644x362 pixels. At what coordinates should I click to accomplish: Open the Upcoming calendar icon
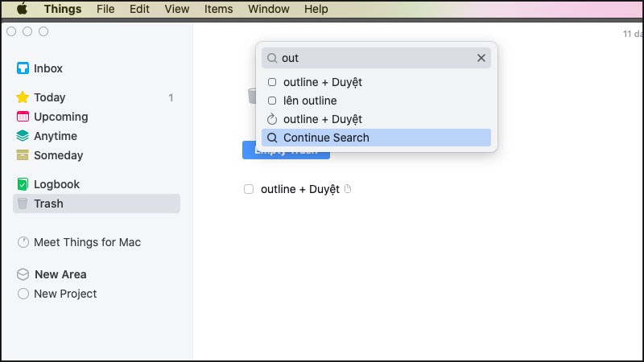coord(23,117)
